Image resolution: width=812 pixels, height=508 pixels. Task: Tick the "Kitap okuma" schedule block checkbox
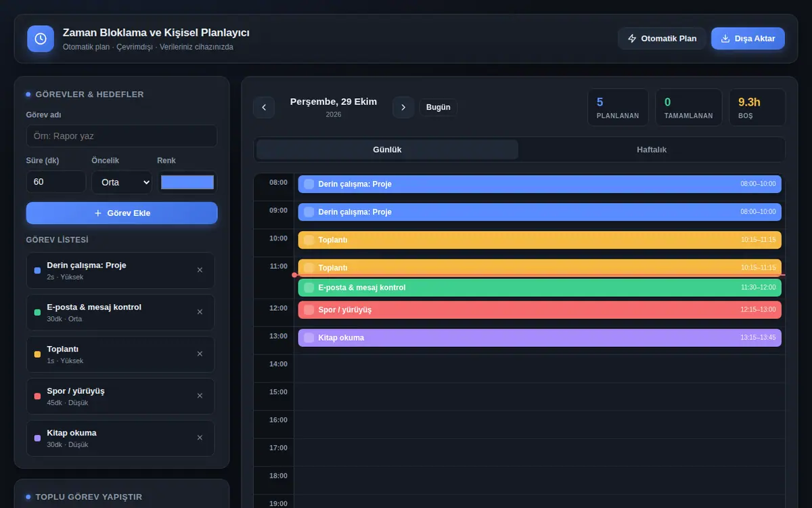tap(309, 338)
